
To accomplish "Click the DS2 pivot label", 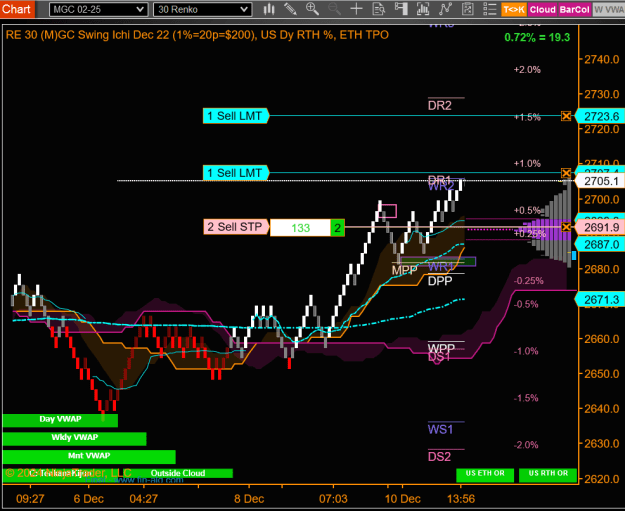I will pyautogui.click(x=439, y=456).
